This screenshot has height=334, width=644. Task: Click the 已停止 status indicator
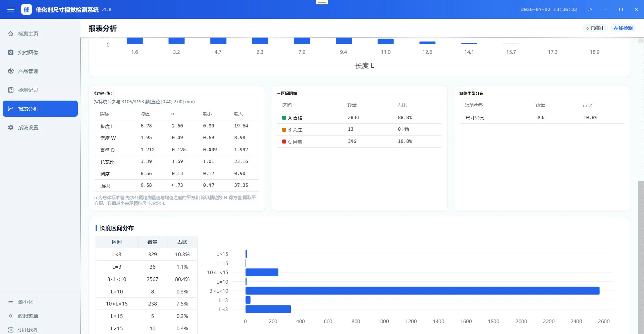(x=595, y=28)
